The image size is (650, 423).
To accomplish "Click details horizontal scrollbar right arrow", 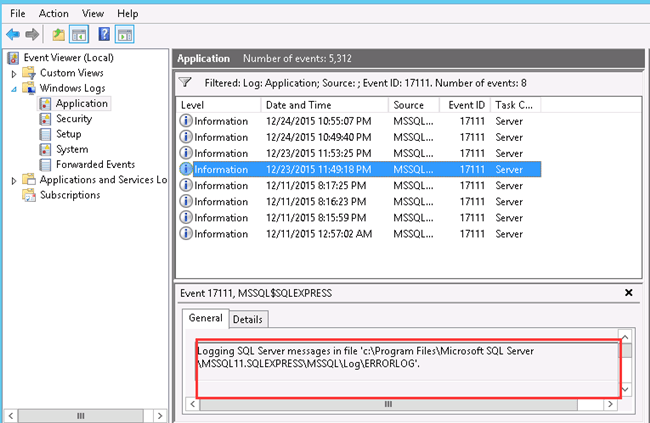I will 610,404.
